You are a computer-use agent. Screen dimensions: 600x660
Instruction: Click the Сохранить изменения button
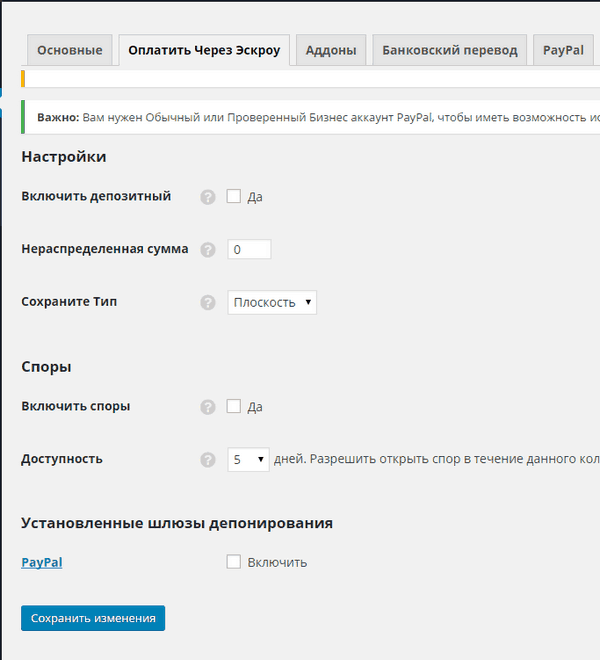93,618
